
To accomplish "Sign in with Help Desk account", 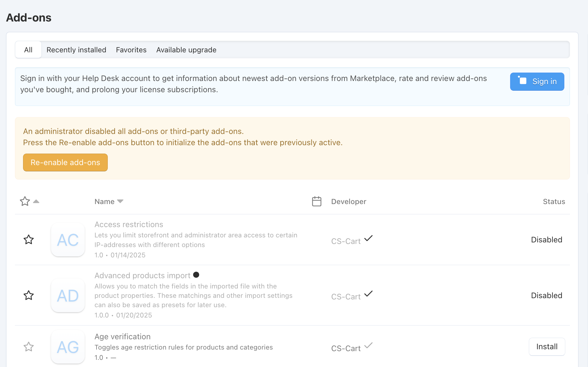I will 537,82.
